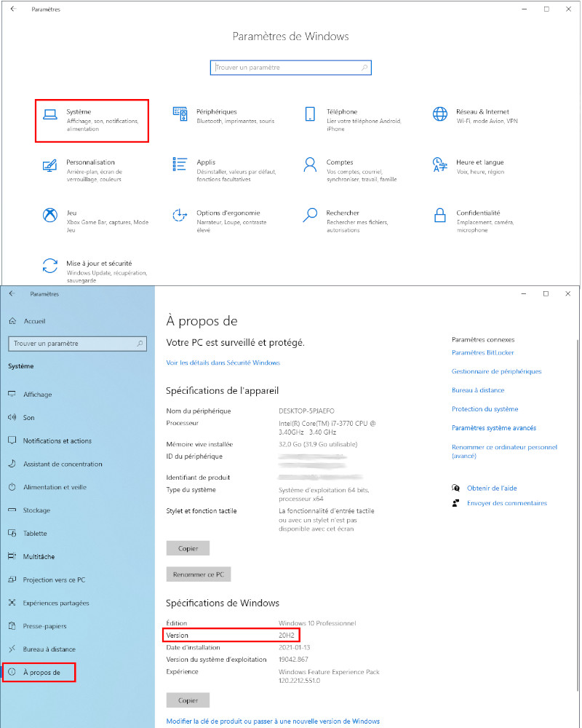582x728 pixels.
Task: Select Multitâche in sidebar
Action: [x=39, y=557]
